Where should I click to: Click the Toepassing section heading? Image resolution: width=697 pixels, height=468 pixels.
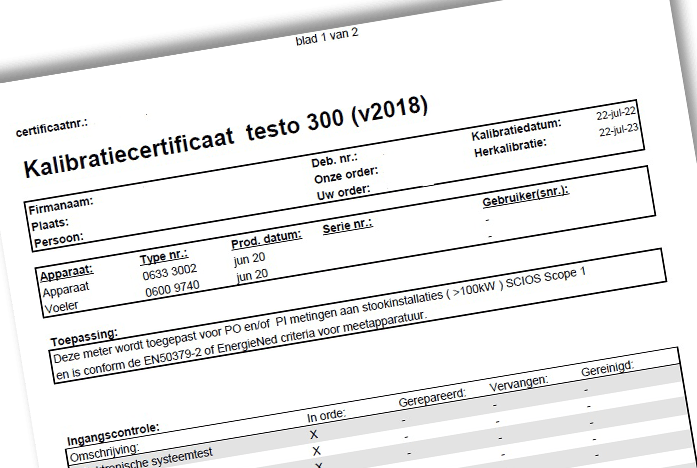coord(83,333)
